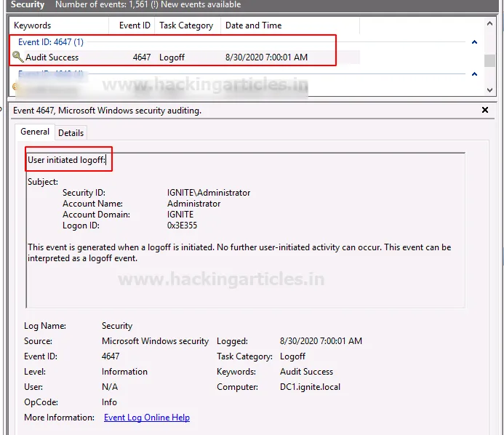This screenshot has height=435, width=504.
Task: Click the 8/30/2020 7:00:01 AM list cell
Action: click(266, 57)
